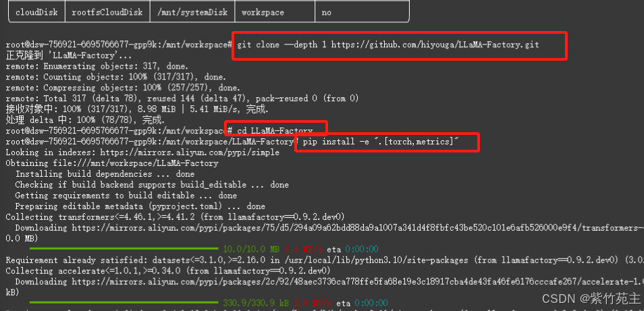Click the accelerate download URL line
Screen dimensions: 644x311
329,281
